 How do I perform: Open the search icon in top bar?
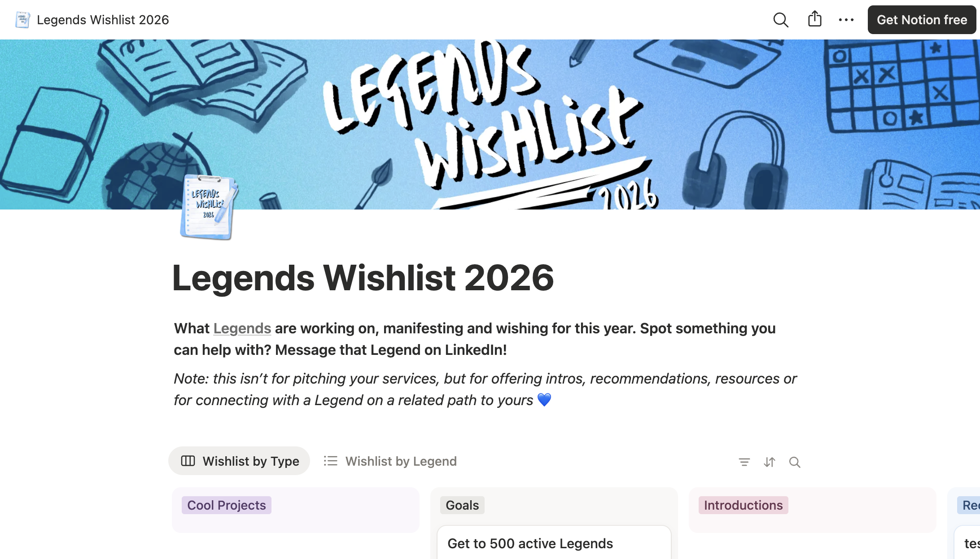point(781,20)
